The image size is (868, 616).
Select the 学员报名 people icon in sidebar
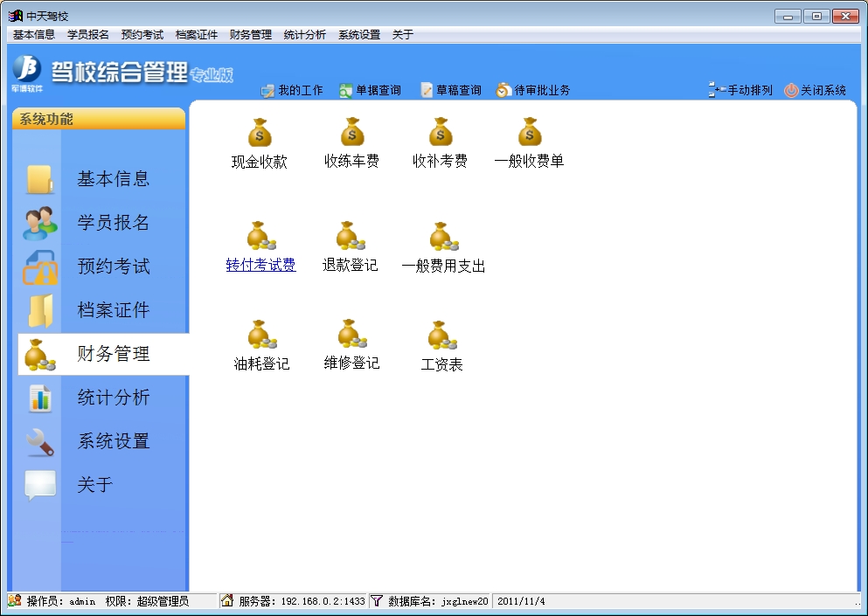[x=40, y=223]
